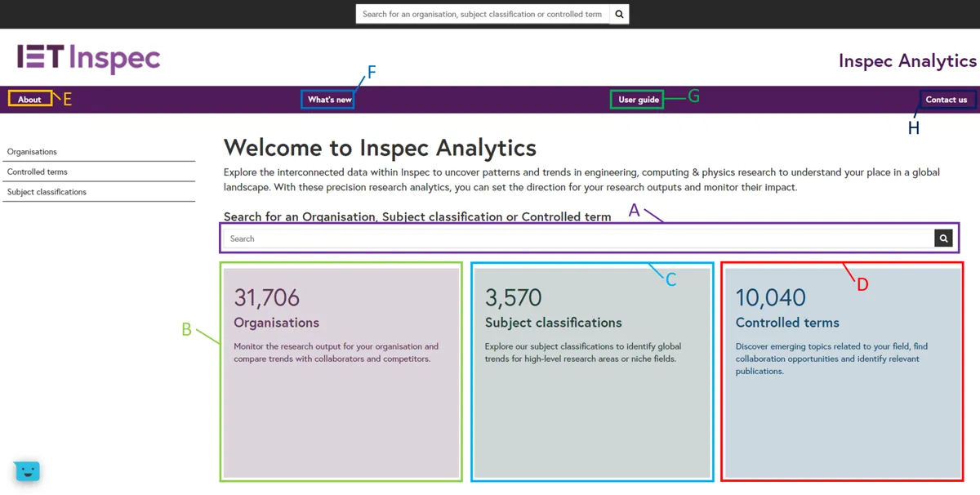Select Subject classifications in the sidebar
Viewport: 980px width, 495px height.
(x=46, y=191)
